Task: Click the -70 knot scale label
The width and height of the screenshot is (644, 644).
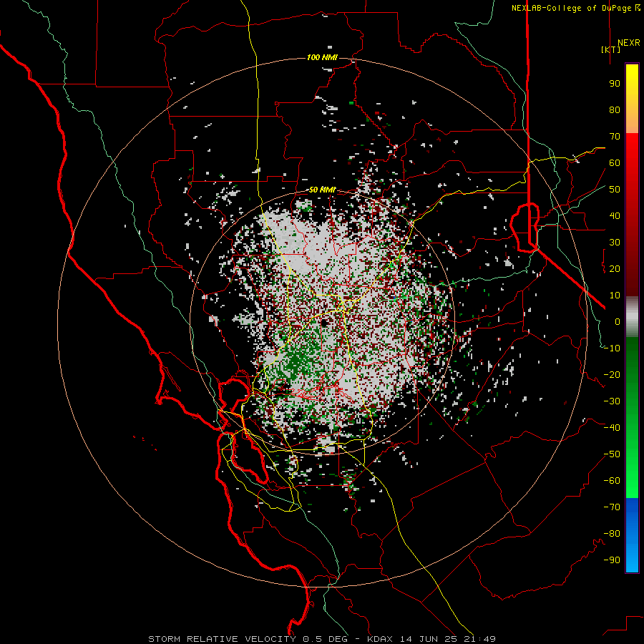Action: pos(612,507)
